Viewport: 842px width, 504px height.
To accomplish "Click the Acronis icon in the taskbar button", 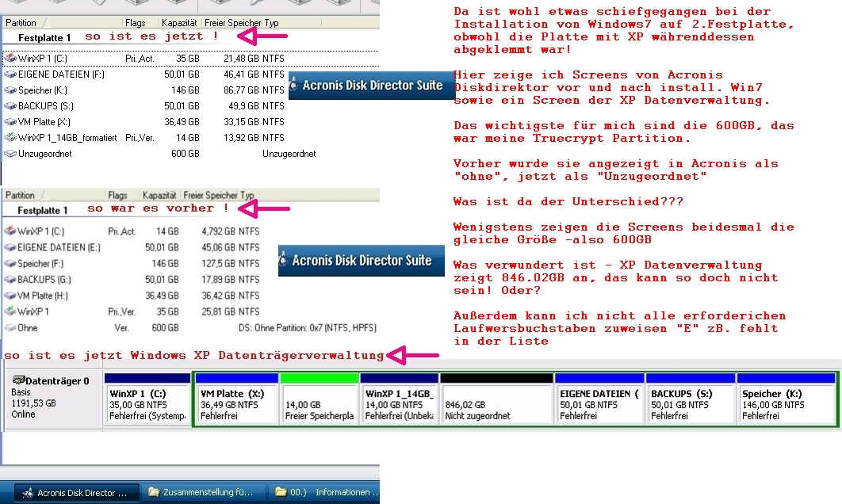I will click(x=29, y=493).
